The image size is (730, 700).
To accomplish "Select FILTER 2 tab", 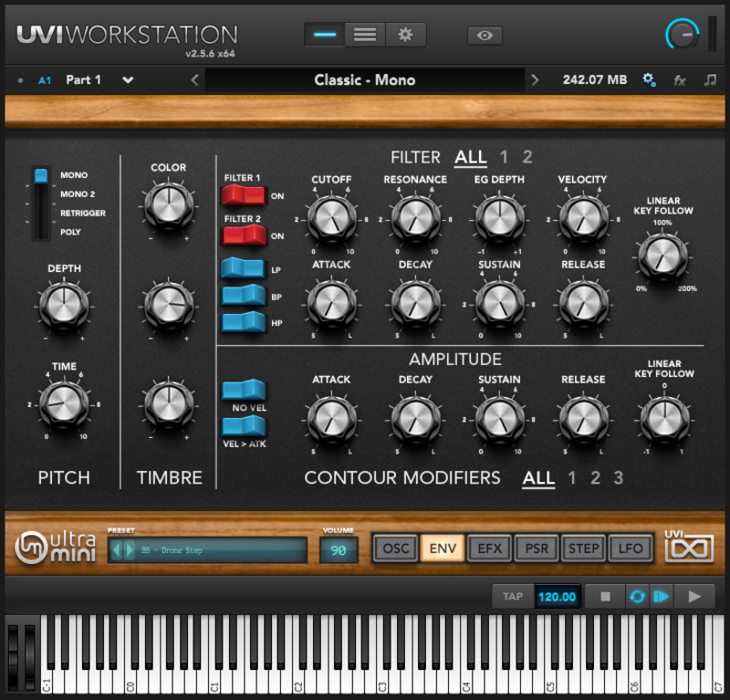I will 527,157.
